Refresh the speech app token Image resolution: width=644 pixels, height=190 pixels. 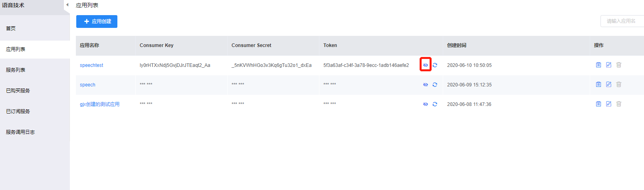(435, 84)
